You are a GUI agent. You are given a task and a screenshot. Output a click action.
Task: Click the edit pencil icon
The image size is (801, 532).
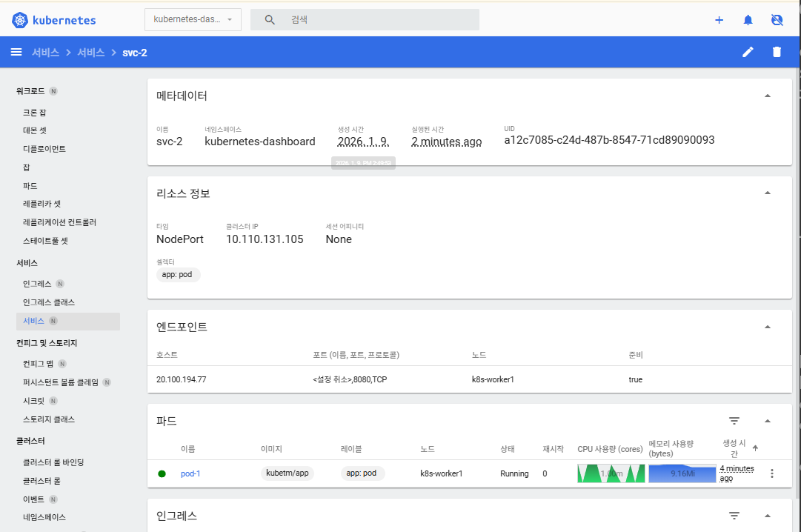[x=748, y=52]
